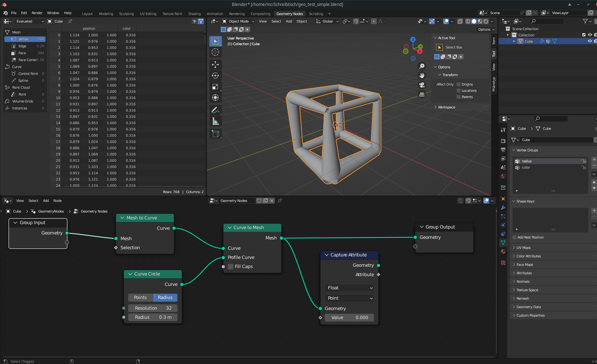Screen dimensions: 597x364
Task: Activate the Move tool in the viewport
Action: (215, 65)
